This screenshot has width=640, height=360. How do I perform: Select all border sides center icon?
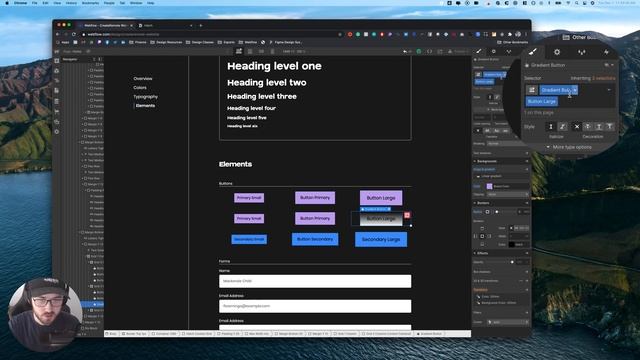(482, 236)
